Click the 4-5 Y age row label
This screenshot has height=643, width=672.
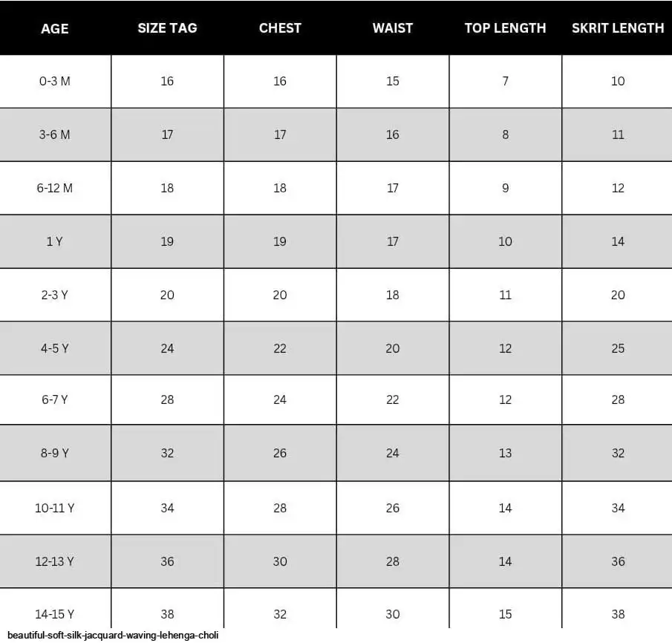[x=55, y=348]
